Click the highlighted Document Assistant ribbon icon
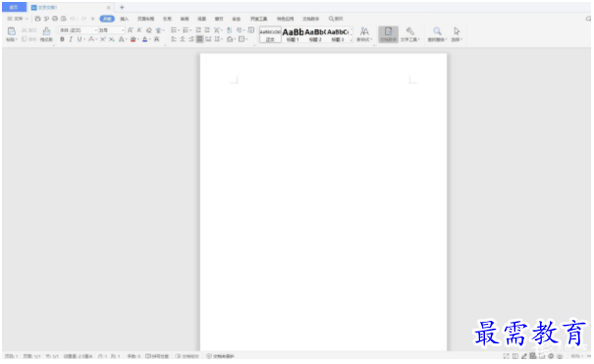Viewport: 594px width, 364px height. [388, 34]
